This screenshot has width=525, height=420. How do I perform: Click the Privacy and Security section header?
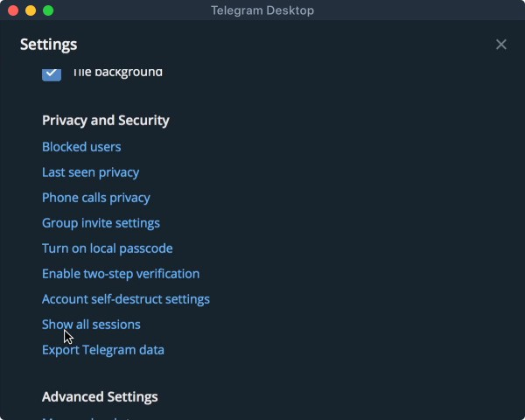click(106, 121)
